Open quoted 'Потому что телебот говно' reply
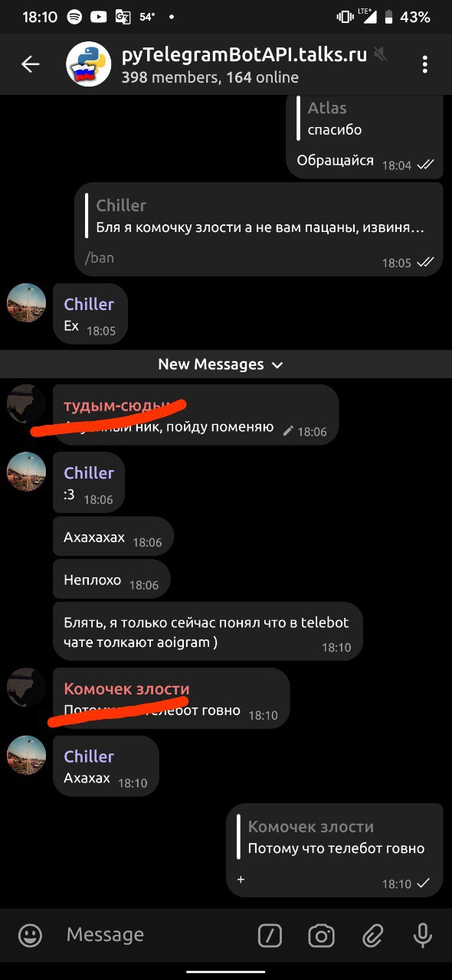Screen dimensions: 452x980 point(336,838)
